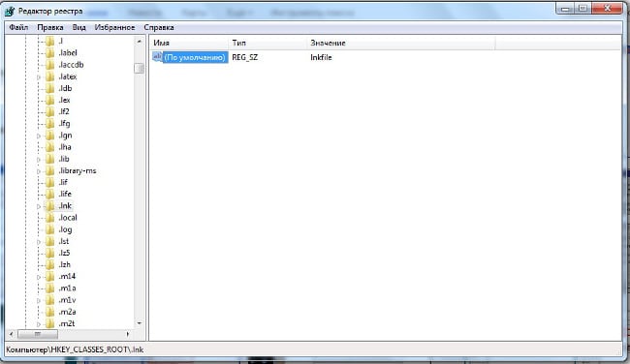Select the .lnk folder icon

pos(49,206)
